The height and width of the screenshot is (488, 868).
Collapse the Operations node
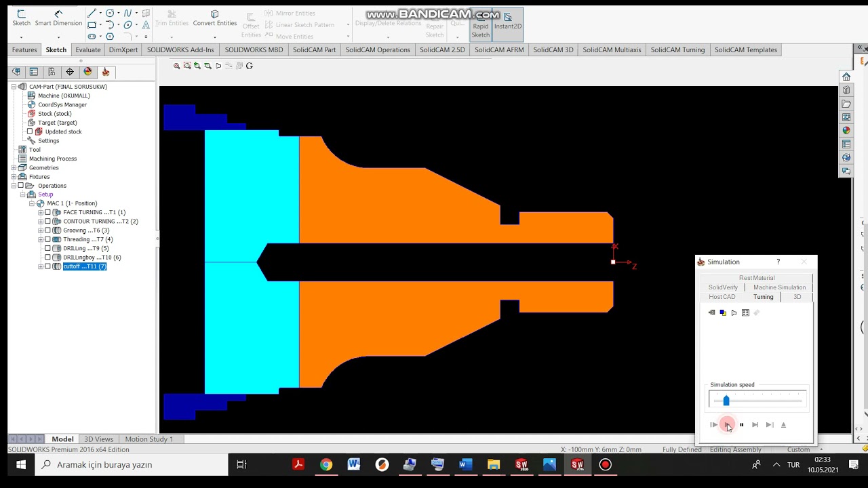click(x=14, y=186)
